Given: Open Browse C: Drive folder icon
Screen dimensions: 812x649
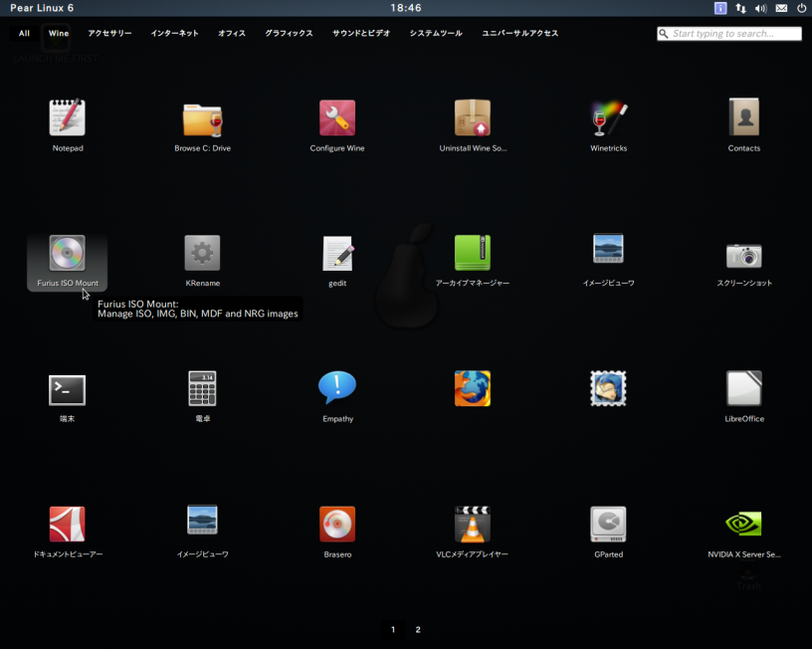Looking at the screenshot, I should (202, 119).
